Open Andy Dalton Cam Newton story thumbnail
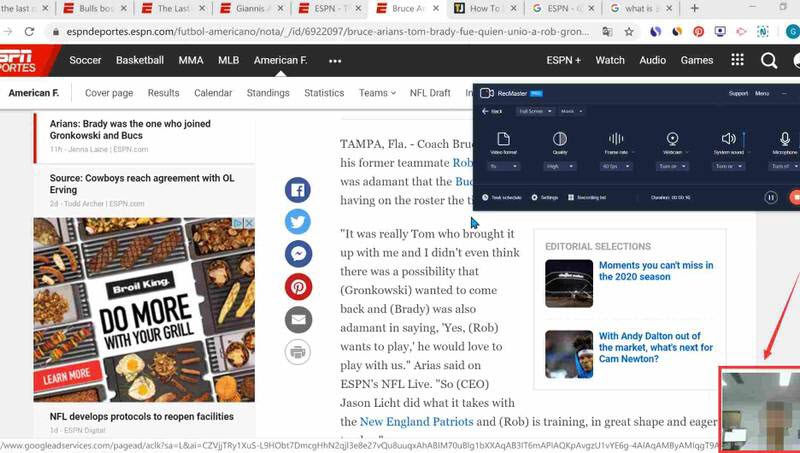 [569, 355]
